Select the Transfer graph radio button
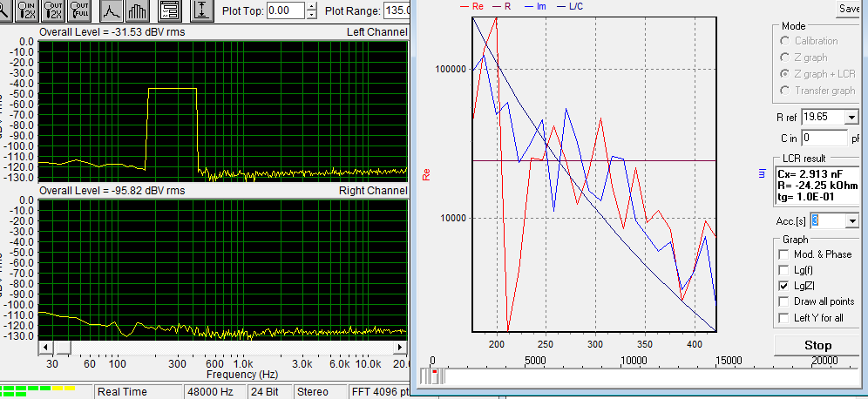The height and width of the screenshot is (406, 868). [785, 91]
